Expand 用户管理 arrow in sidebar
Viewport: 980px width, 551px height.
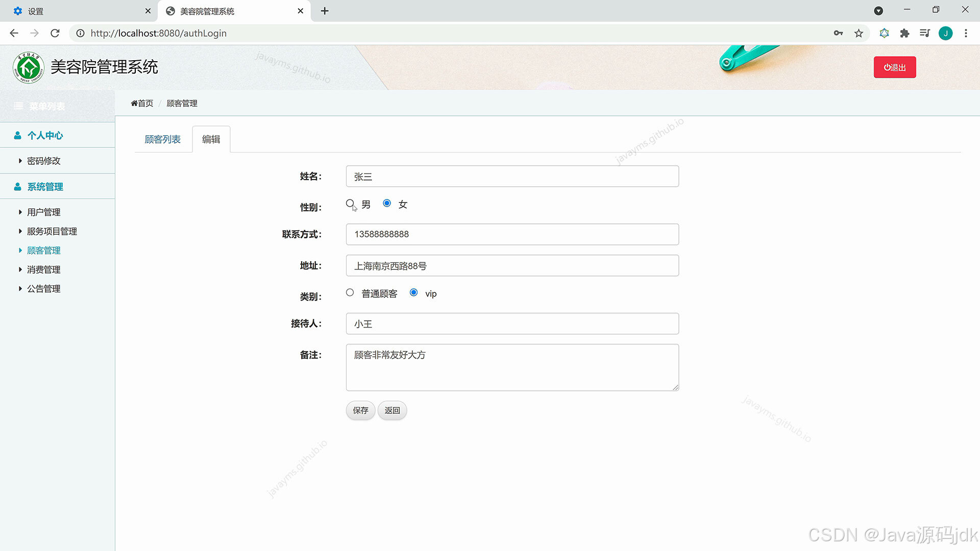tap(20, 212)
